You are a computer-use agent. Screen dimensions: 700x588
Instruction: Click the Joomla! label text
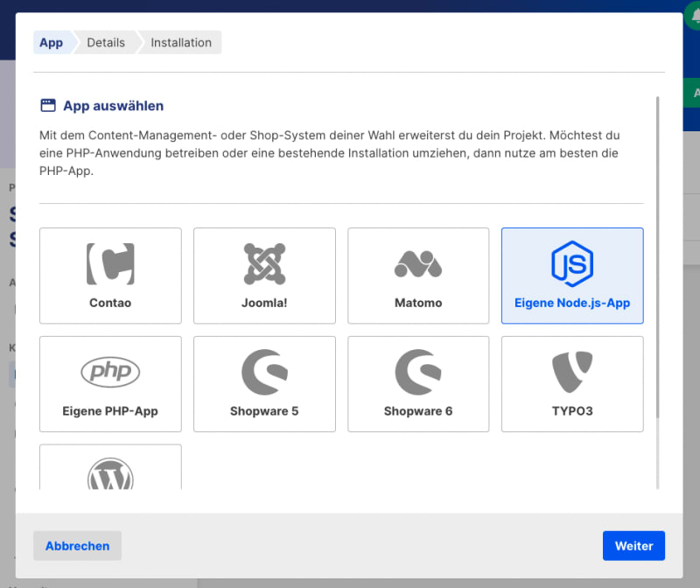[264, 303]
